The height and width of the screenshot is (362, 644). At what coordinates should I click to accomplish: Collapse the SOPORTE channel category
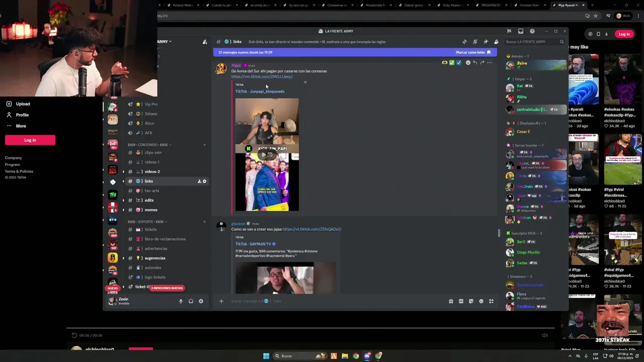[147, 222]
